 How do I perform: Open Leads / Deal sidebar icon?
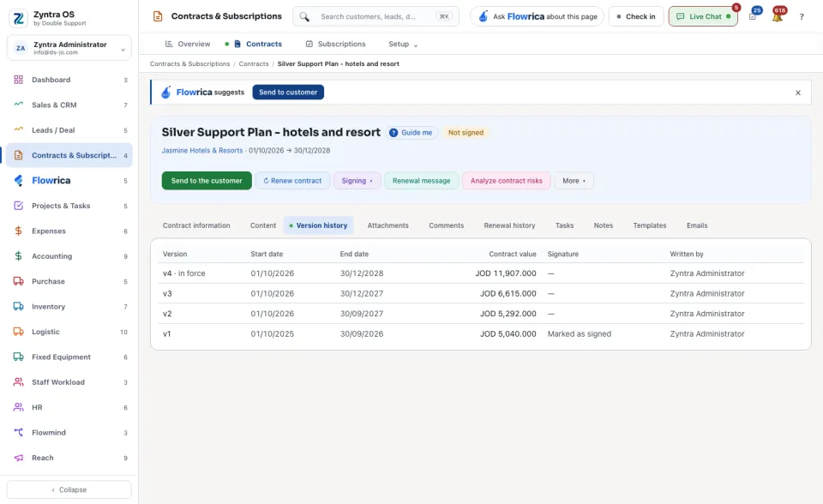(x=18, y=129)
